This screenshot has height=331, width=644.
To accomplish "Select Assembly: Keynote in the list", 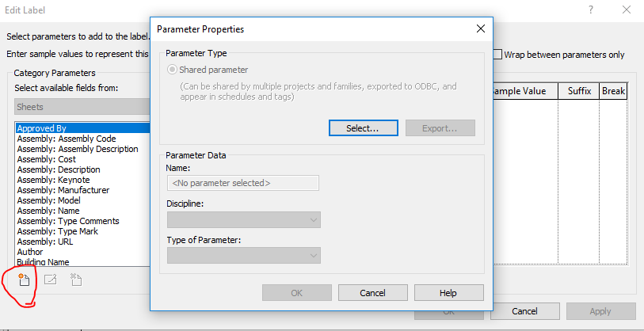I will coord(53,180).
